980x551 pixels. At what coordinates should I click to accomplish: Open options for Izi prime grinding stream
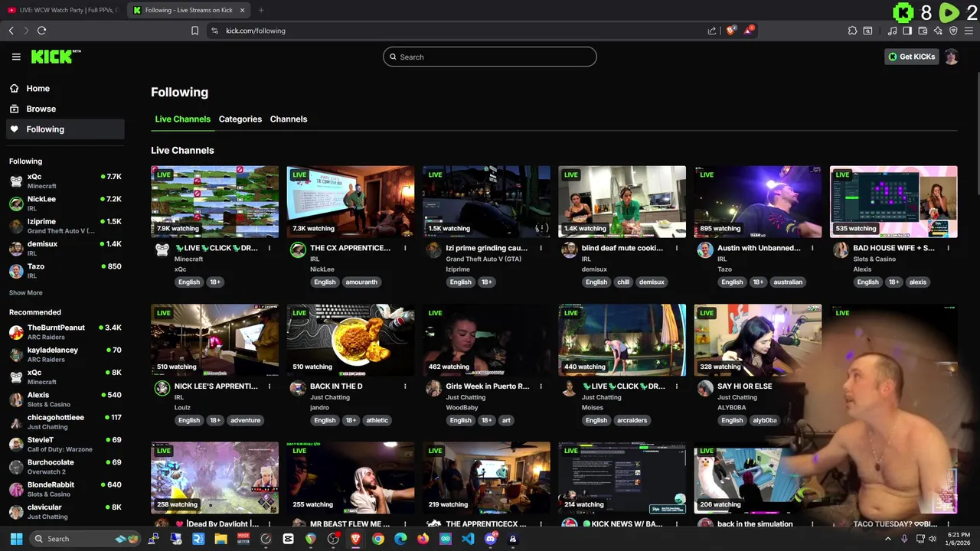(x=541, y=248)
